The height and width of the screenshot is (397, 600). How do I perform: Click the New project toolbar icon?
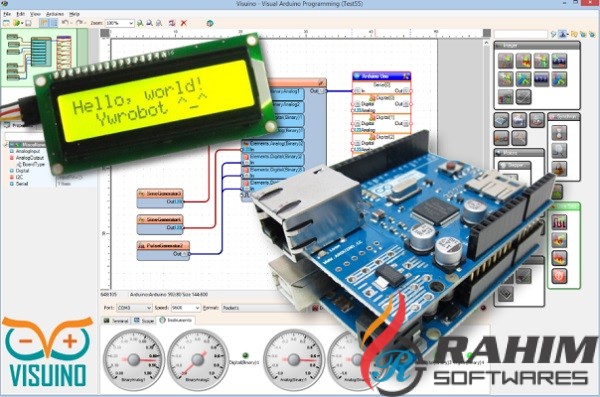point(6,23)
